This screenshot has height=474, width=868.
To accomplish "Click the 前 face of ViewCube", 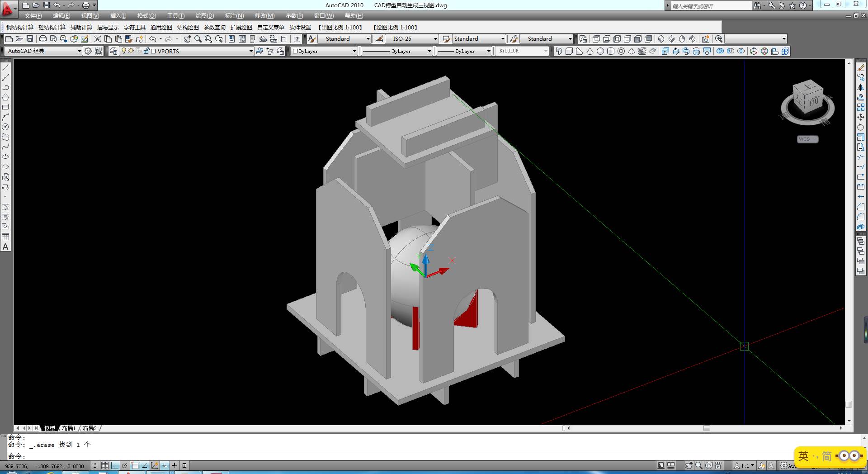I will tap(814, 101).
